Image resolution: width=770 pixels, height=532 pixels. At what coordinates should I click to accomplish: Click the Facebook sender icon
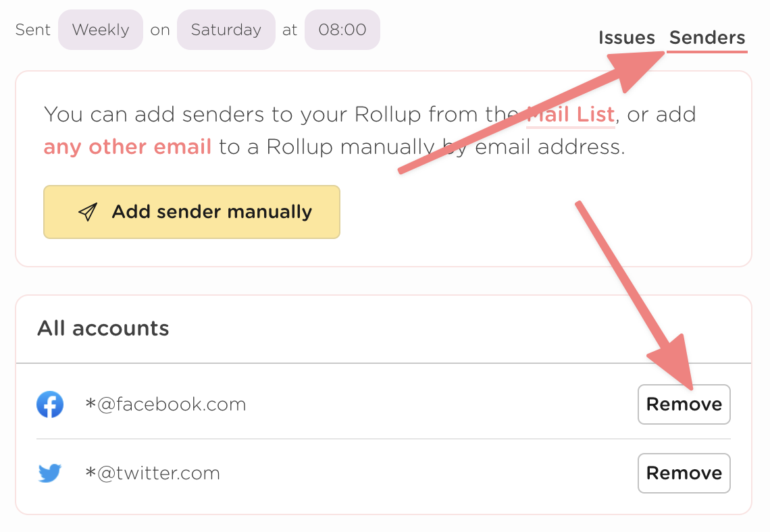50,404
